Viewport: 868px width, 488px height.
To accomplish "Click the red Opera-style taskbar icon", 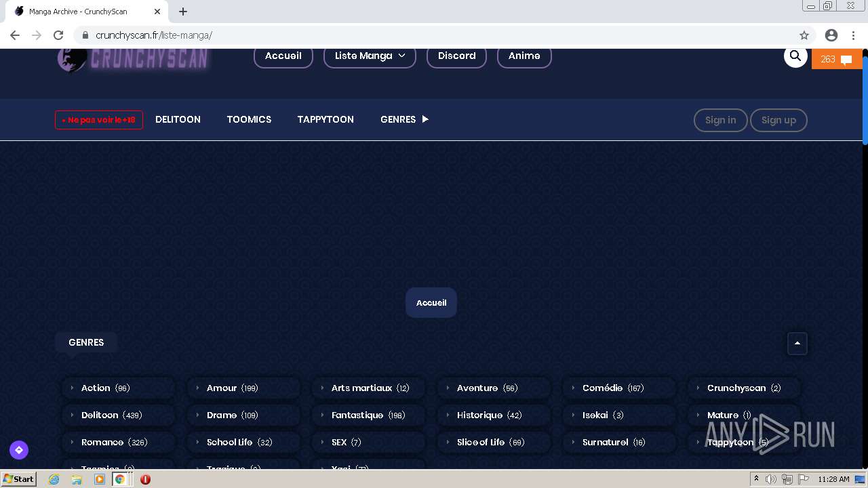I will [x=145, y=479].
